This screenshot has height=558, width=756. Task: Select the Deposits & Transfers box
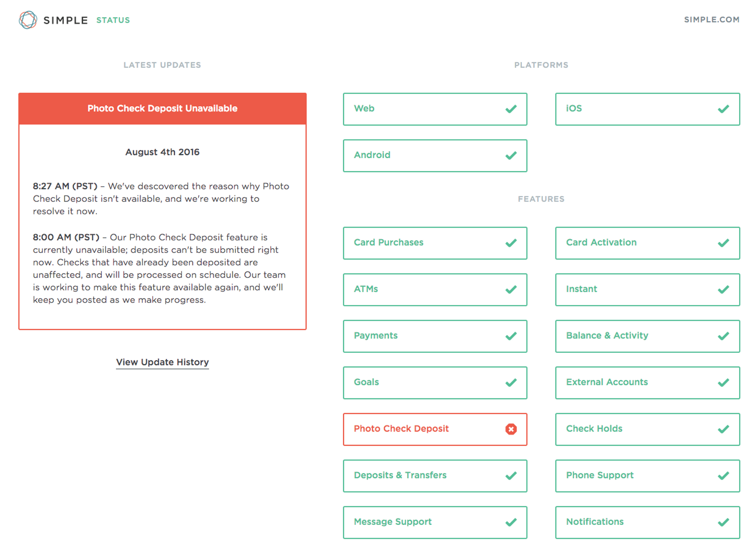pos(435,476)
